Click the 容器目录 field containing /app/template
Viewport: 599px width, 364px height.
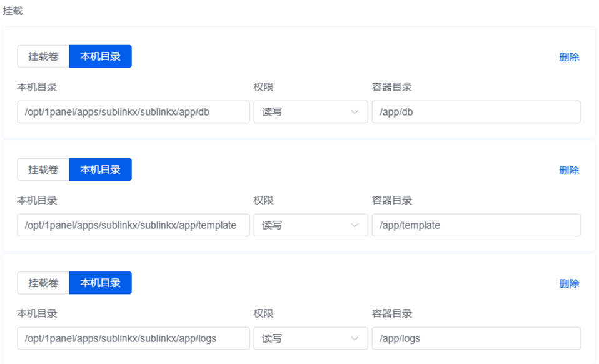tap(476, 225)
